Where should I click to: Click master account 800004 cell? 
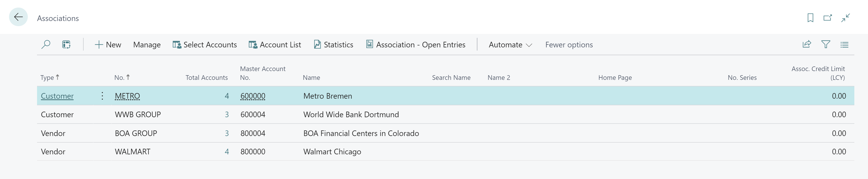[x=253, y=133]
